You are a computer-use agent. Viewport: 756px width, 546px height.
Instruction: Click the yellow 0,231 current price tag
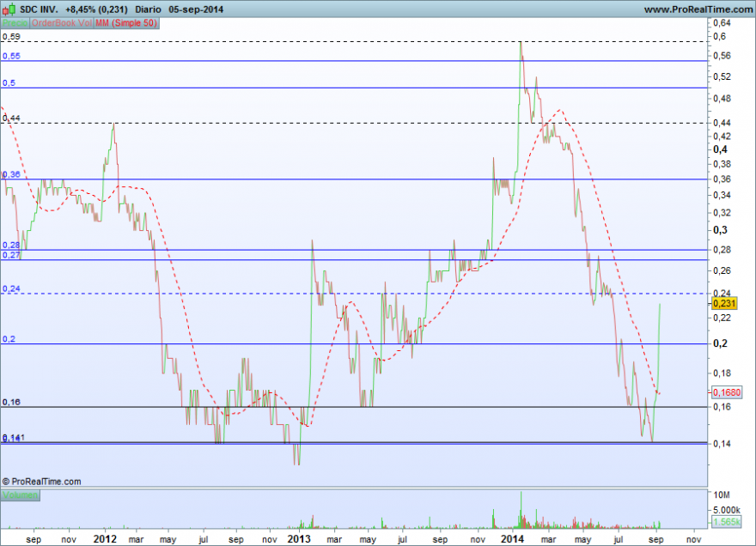pyautogui.click(x=723, y=303)
